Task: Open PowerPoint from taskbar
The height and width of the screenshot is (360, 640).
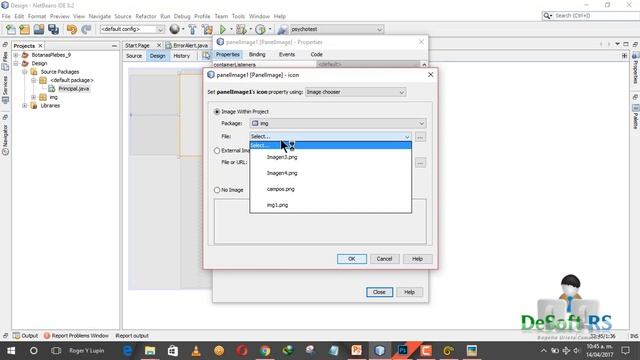Action: pyautogui.click(x=357, y=351)
